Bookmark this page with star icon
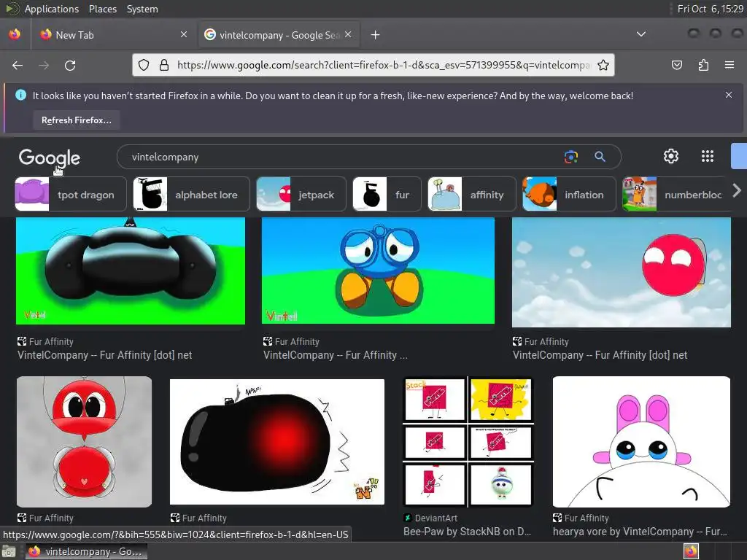The width and height of the screenshot is (747, 560). [x=603, y=65]
